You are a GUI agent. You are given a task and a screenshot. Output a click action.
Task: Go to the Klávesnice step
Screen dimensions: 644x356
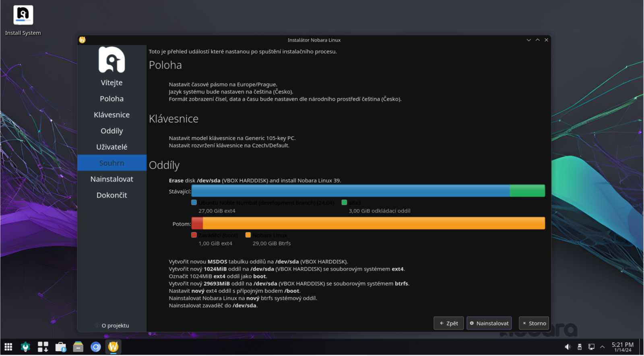[112, 115]
